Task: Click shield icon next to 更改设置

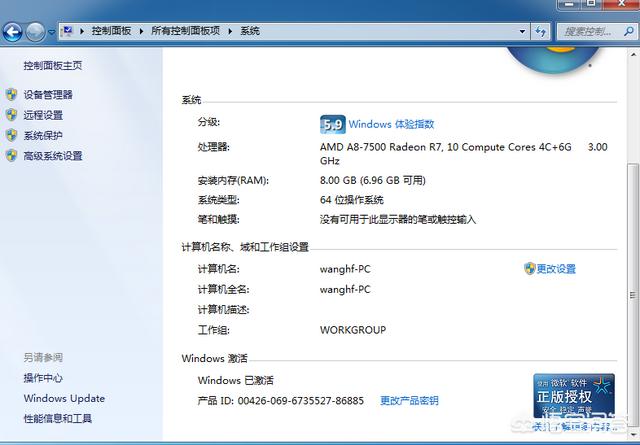Action: [529, 269]
